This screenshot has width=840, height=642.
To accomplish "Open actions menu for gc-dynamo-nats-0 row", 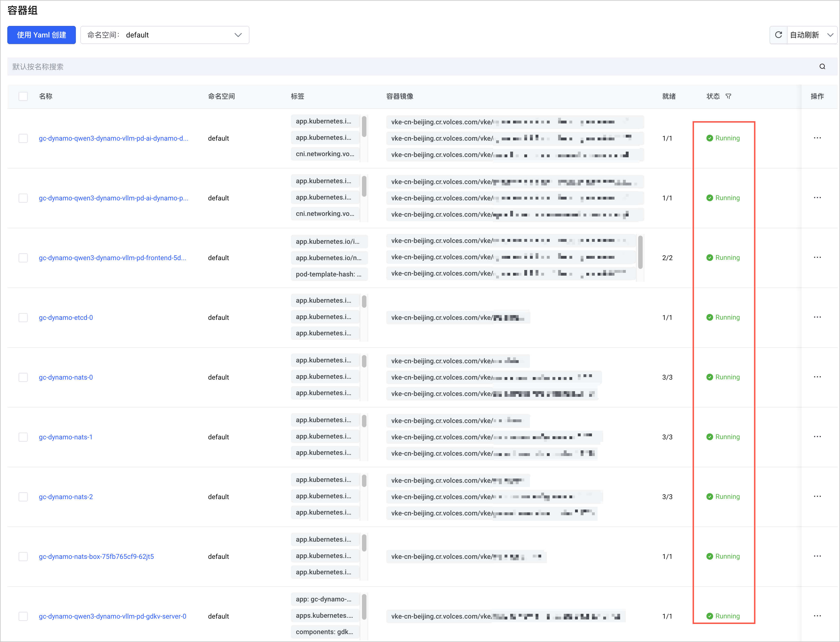I will coord(817,377).
